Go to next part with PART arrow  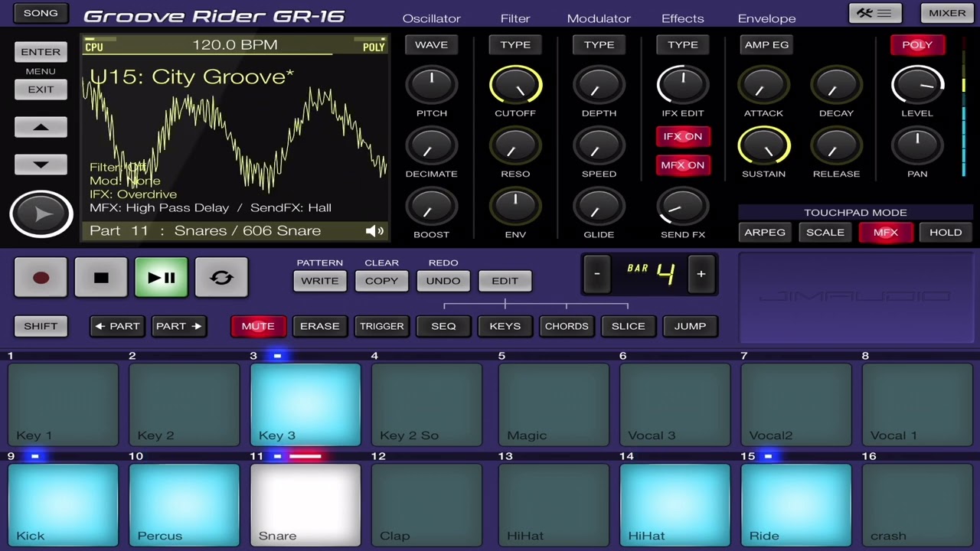(x=178, y=326)
